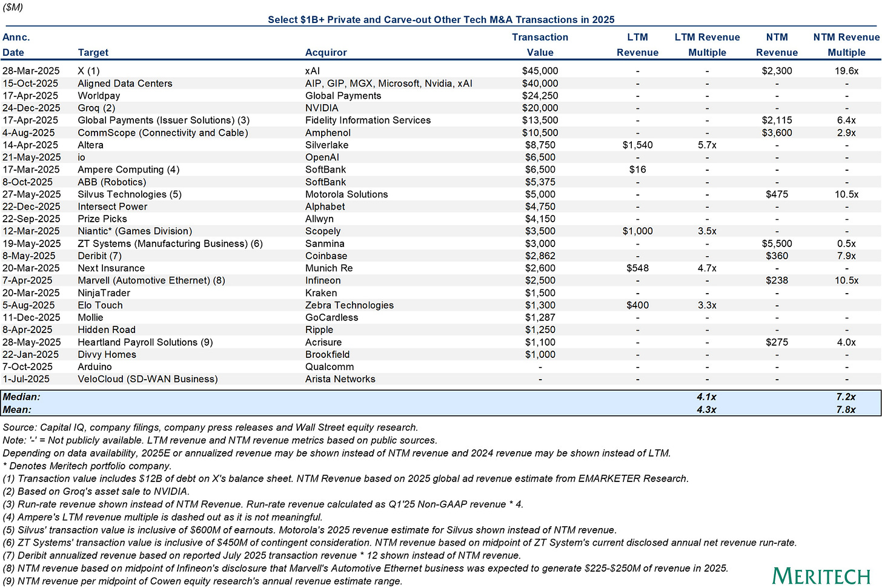This screenshot has width=882, height=588.
Task: Select 'Zebra Technologies' acquiror cell
Action: 349,305
